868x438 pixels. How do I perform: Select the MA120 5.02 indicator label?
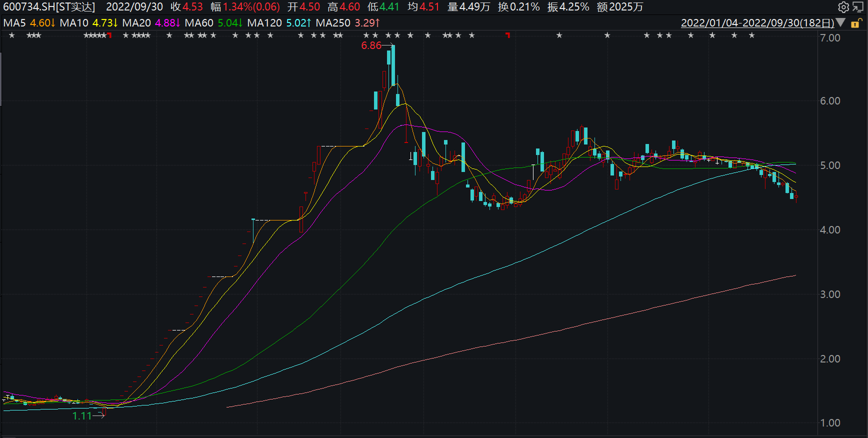[279, 23]
